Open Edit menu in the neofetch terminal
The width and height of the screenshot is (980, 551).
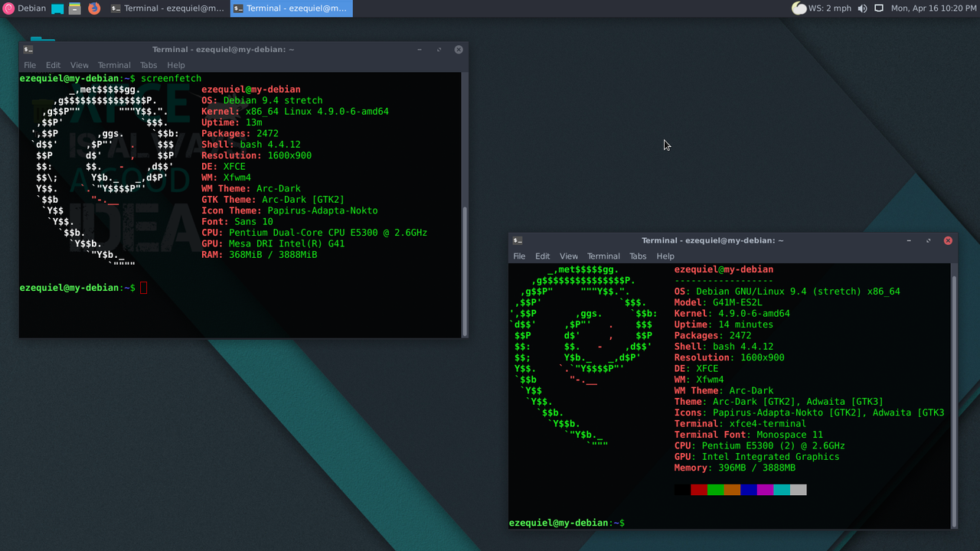(543, 256)
